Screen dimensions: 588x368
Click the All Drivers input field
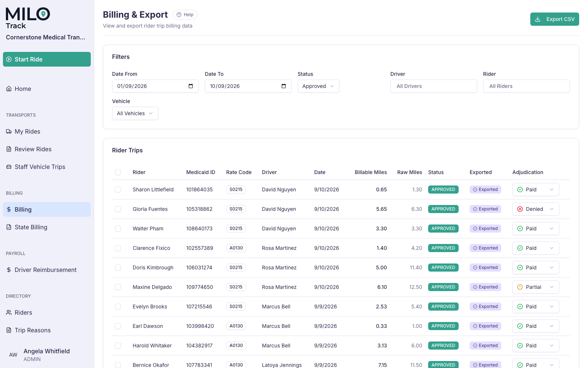pyautogui.click(x=434, y=86)
